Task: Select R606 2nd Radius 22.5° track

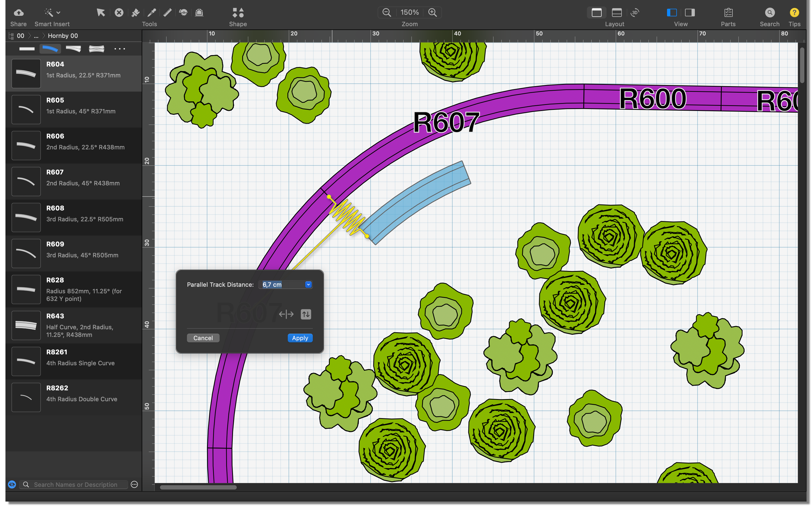Action: (74, 146)
